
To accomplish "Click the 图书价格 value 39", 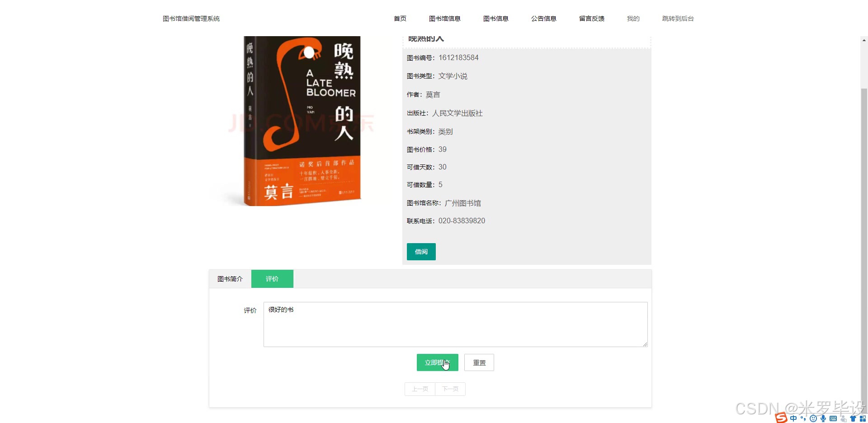I will (x=443, y=149).
